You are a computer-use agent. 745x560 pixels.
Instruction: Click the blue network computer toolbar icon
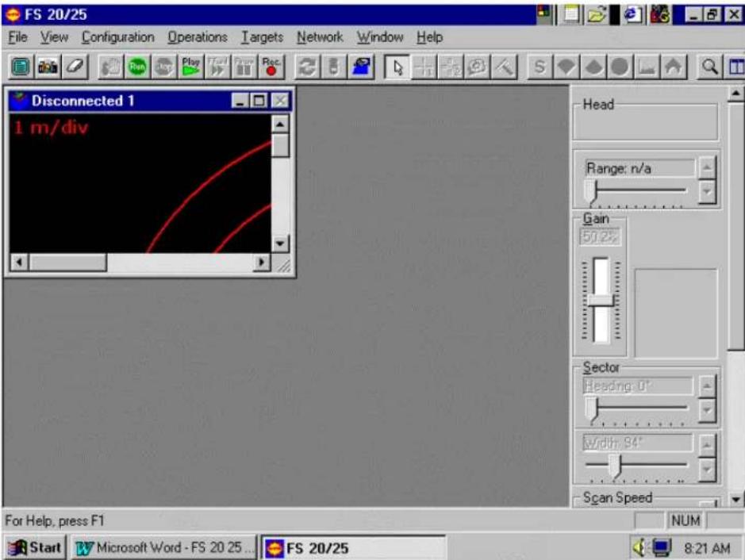pos(361,67)
